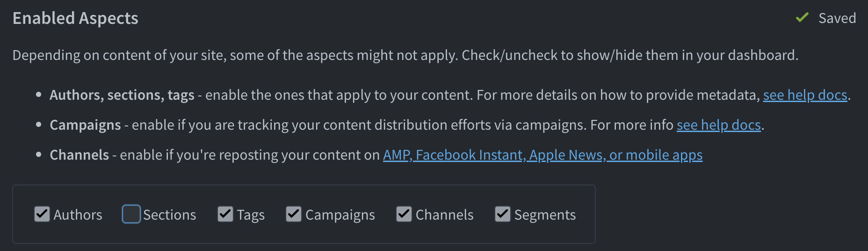Click the Campaigns label beside its checkbox

(340, 215)
